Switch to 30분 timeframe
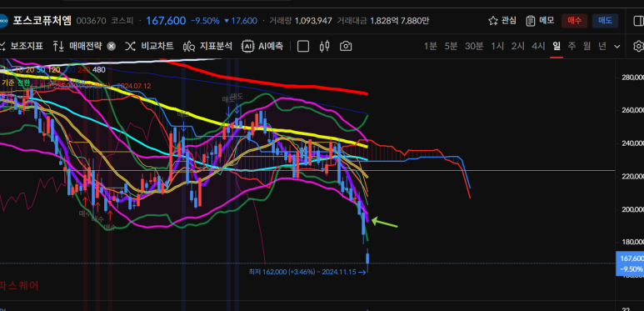 [x=474, y=46]
